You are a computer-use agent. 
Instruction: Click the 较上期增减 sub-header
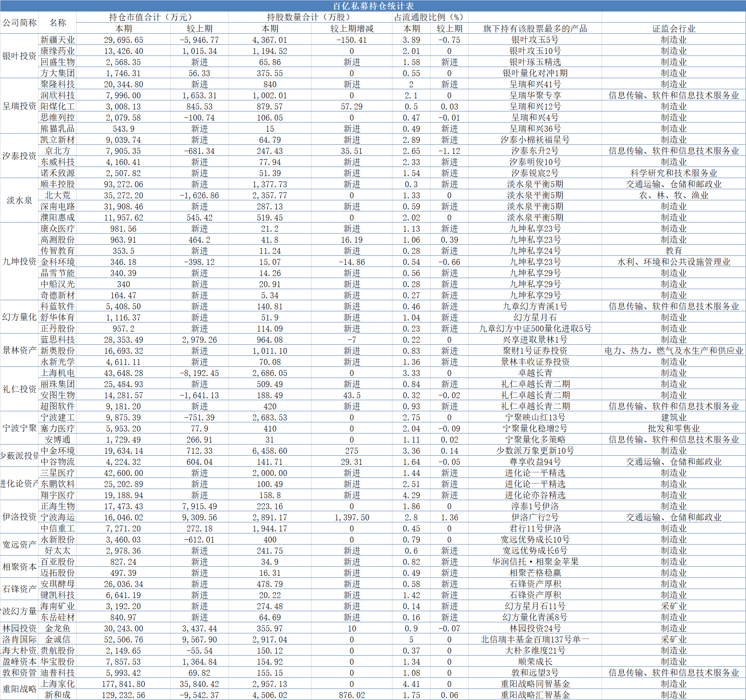(x=352, y=29)
